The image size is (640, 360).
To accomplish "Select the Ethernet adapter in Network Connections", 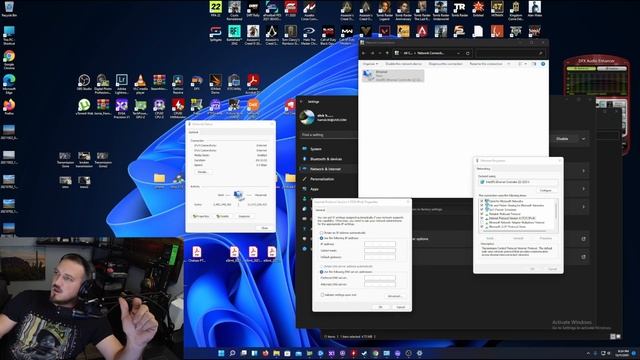I will click(x=393, y=76).
